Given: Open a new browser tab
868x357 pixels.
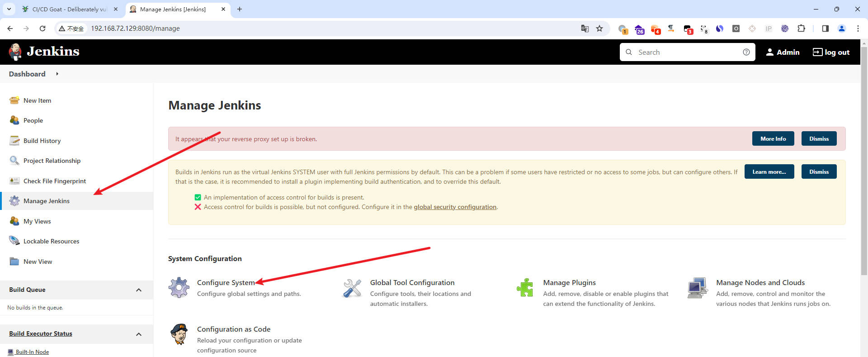Looking at the screenshot, I should (240, 9).
